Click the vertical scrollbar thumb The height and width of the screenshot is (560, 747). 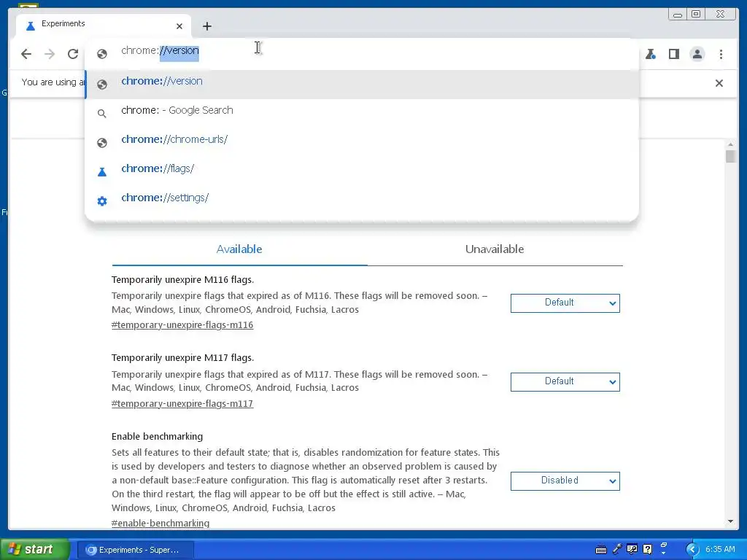tap(730, 156)
